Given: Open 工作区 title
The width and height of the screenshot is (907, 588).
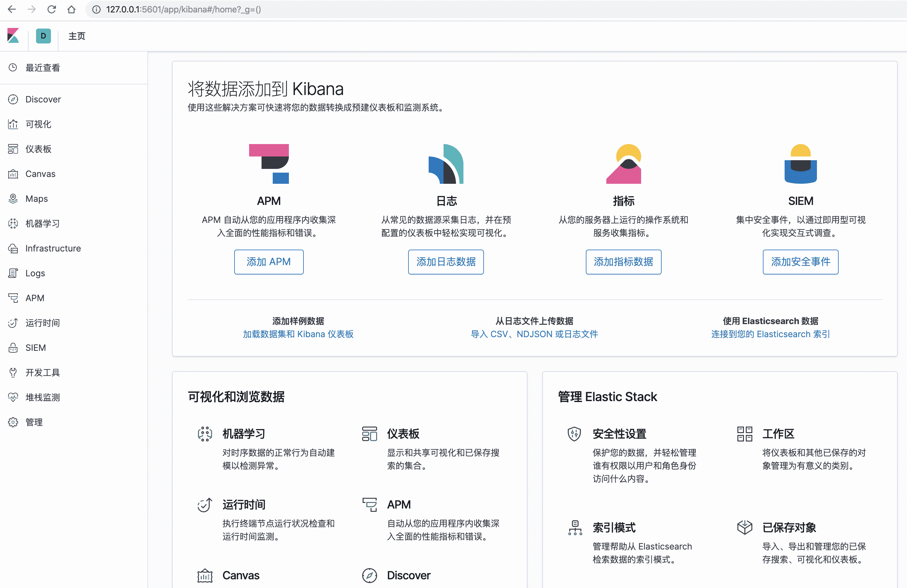Looking at the screenshot, I should tap(778, 434).
